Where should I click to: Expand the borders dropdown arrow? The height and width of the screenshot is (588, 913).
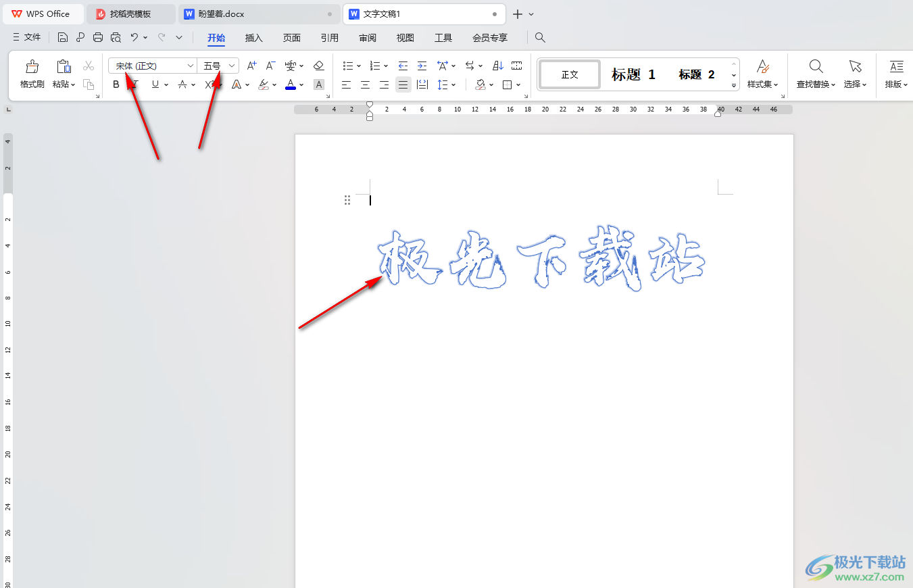point(518,84)
